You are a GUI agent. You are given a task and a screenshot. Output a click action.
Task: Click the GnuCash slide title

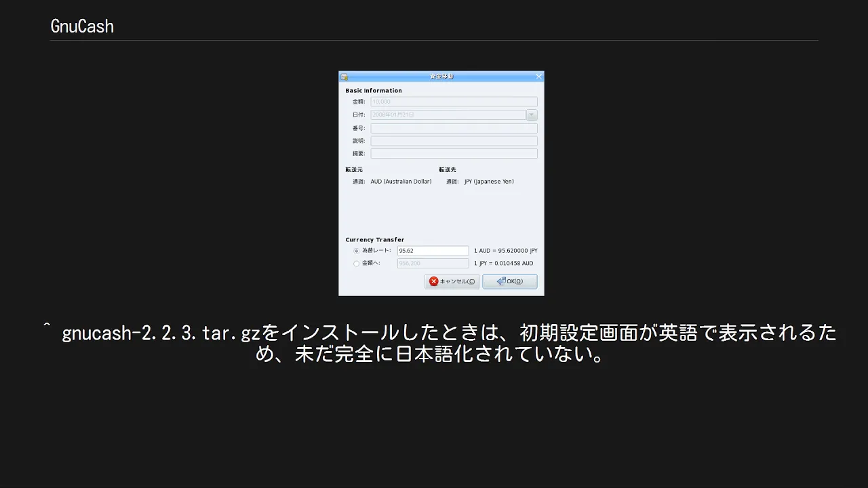click(82, 26)
